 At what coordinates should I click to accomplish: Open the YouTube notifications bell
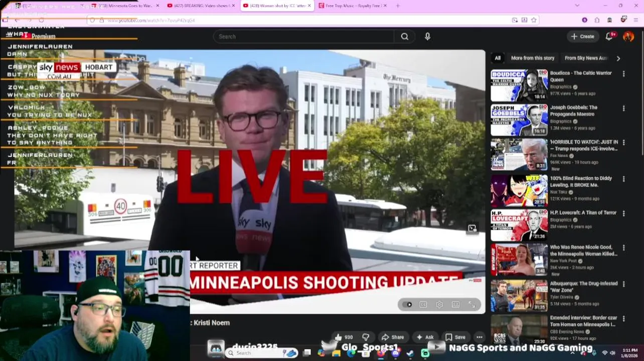(609, 36)
